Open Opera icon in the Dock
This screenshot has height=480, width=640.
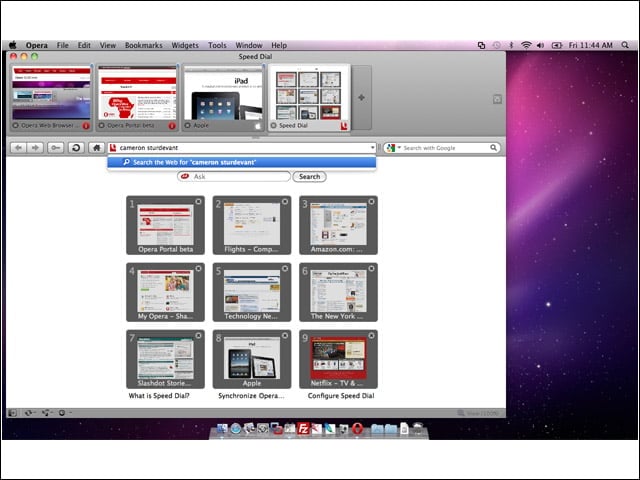pyautogui.click(x=357, y=429)
